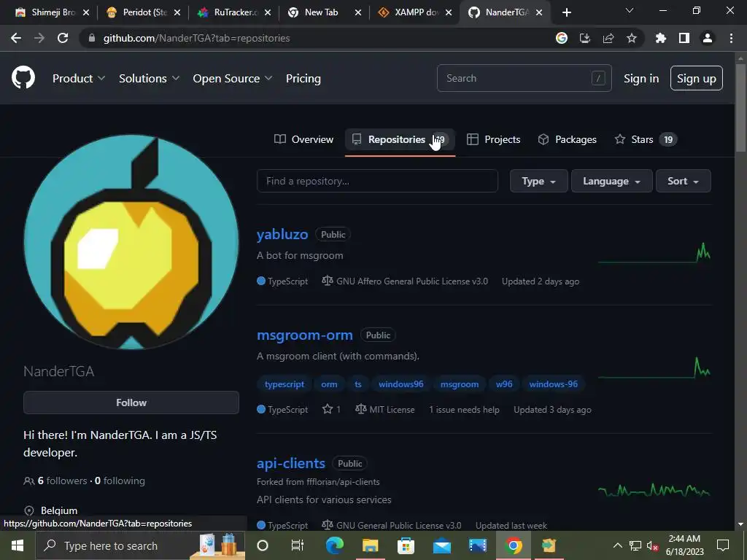Open the Chrome profile avatar icon
Viewport: 747px width, 560px height.
pyautogui.click(x=708, y=38)
